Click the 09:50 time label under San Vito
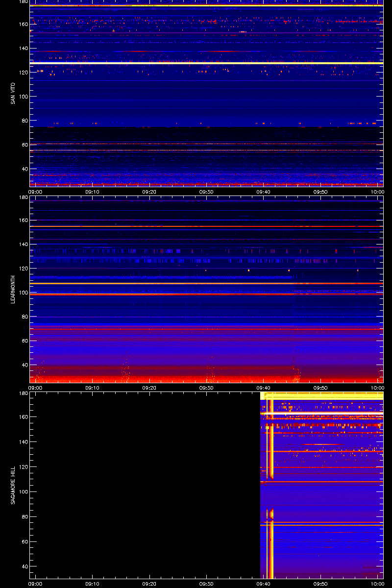The width and height of the screenshot is (392, 588). coord(320,192)
